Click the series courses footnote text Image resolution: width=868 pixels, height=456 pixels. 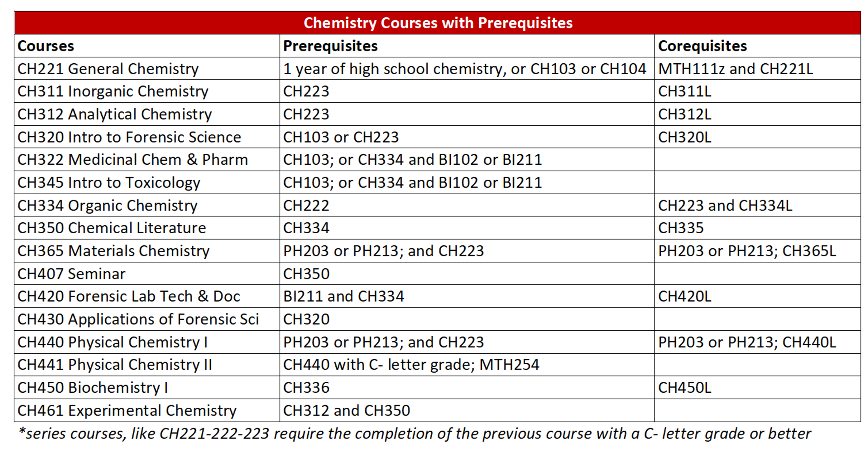coord(415,434)
